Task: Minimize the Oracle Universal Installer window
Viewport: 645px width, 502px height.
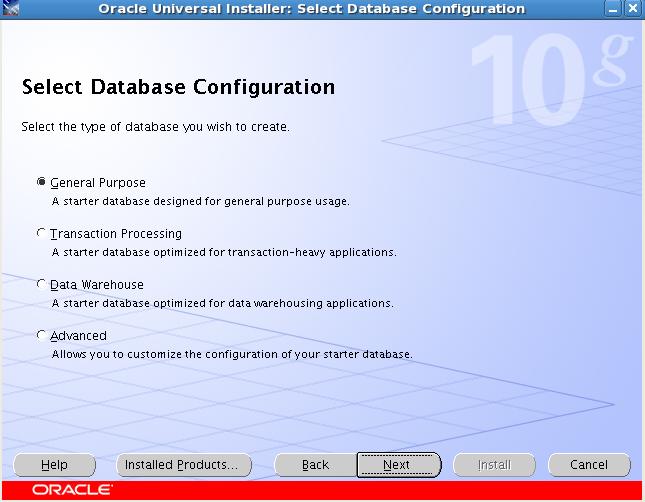Action: point(613,9)
